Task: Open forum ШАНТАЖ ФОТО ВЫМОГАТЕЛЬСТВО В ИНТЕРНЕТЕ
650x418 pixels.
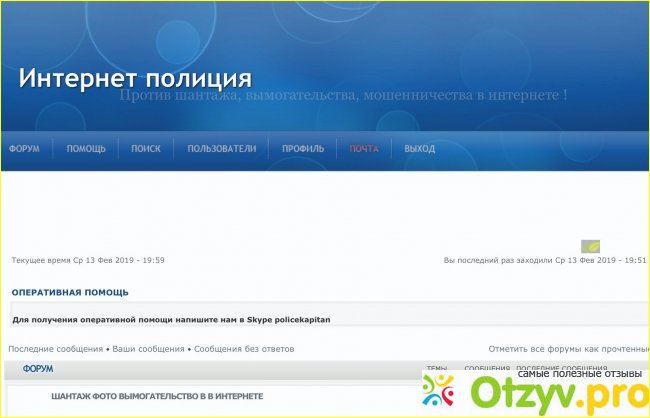Action: [157, 396]
